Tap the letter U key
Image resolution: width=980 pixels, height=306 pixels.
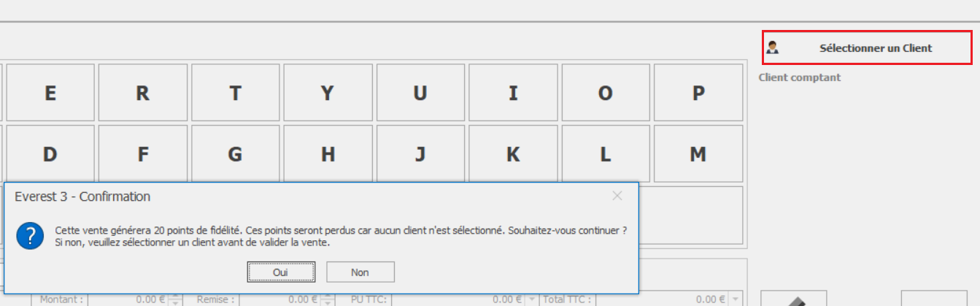coord(420,93)
